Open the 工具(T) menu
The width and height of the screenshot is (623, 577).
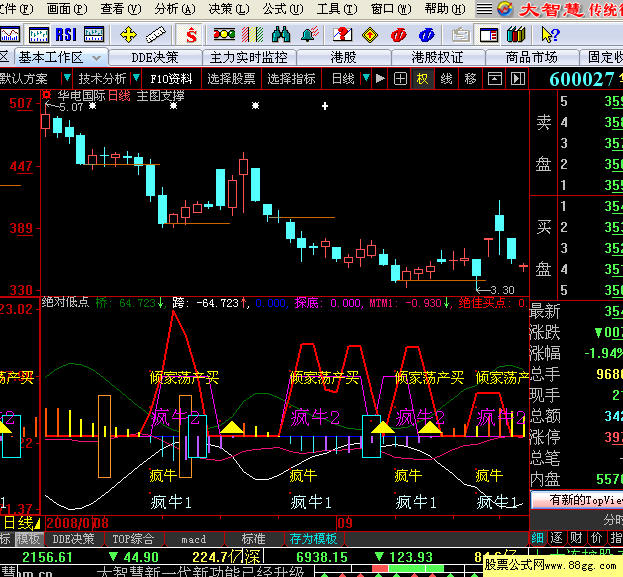click(337, 9)
